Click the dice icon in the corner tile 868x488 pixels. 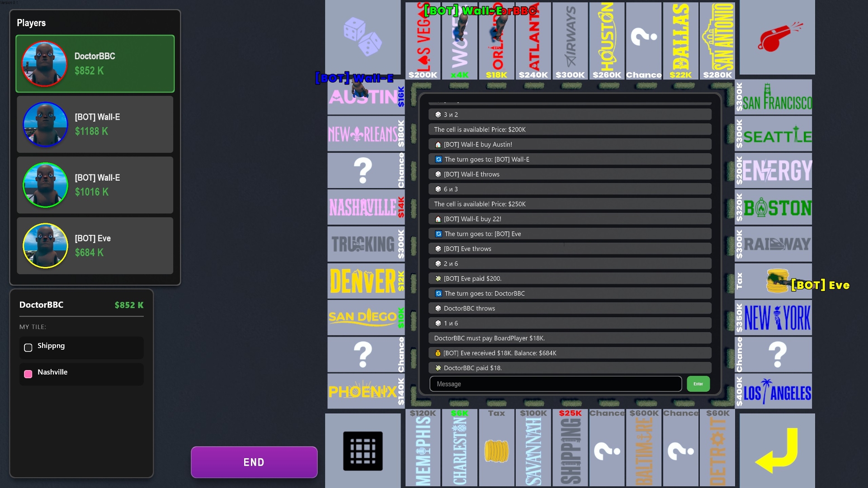tap(363, 36)
